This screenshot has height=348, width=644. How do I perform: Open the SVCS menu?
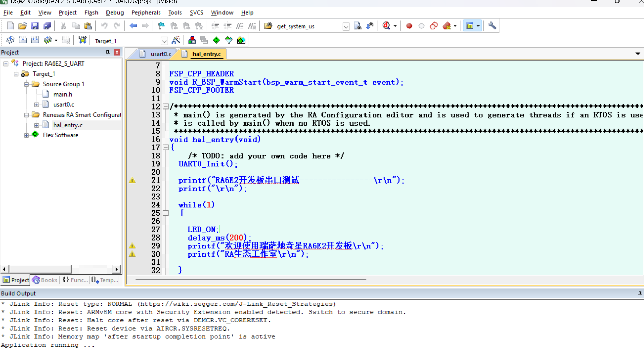pyautogui.click(x=197, y=13)
